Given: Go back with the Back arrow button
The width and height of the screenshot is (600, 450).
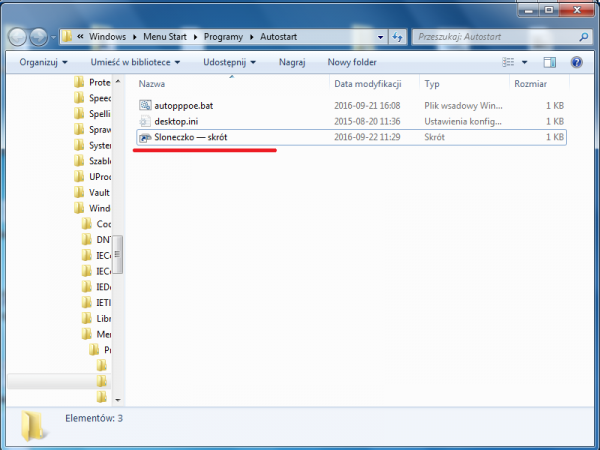Looking at the screenshot, I should coord(18,37).
